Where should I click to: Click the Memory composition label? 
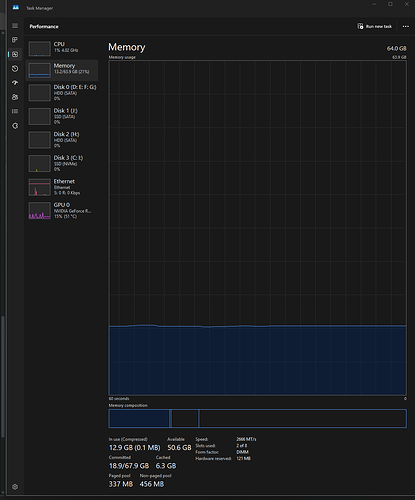tap(128, 405)
